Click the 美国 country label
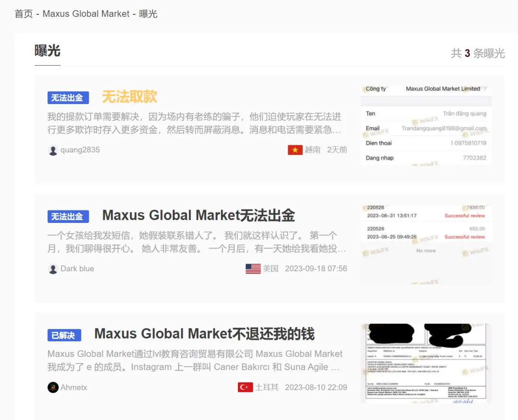 [271, 269]
